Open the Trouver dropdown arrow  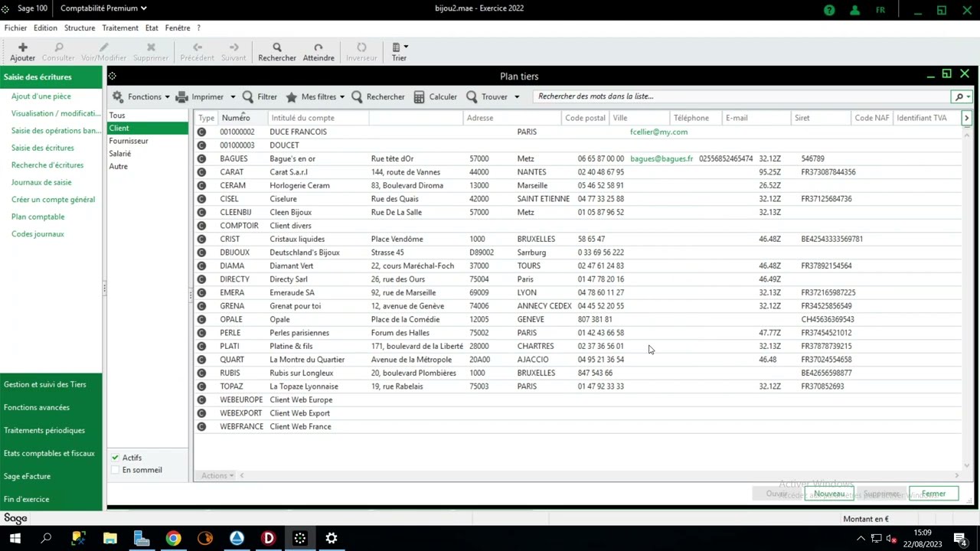(x=517, y=97)
